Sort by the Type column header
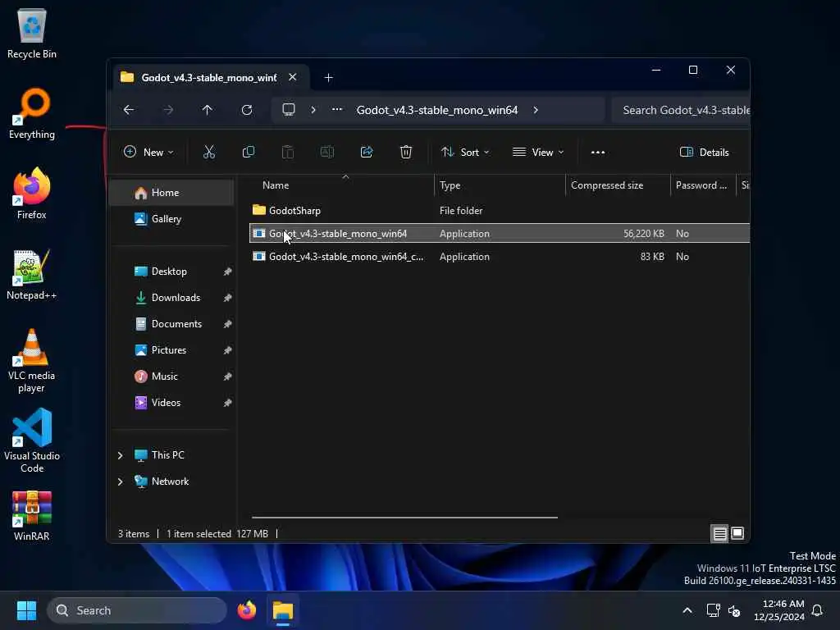The width and height of the screenshot is (840, 630). [x=500, y=185]
